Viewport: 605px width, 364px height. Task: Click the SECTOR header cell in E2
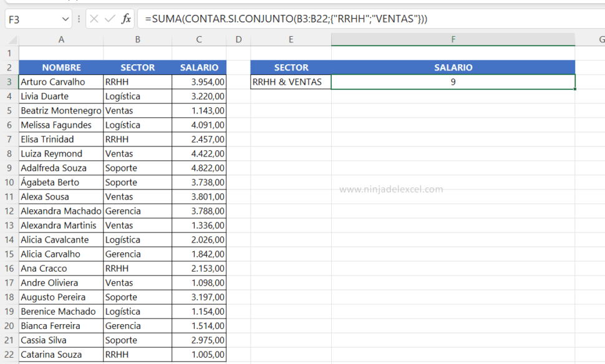tap(291, 67)
